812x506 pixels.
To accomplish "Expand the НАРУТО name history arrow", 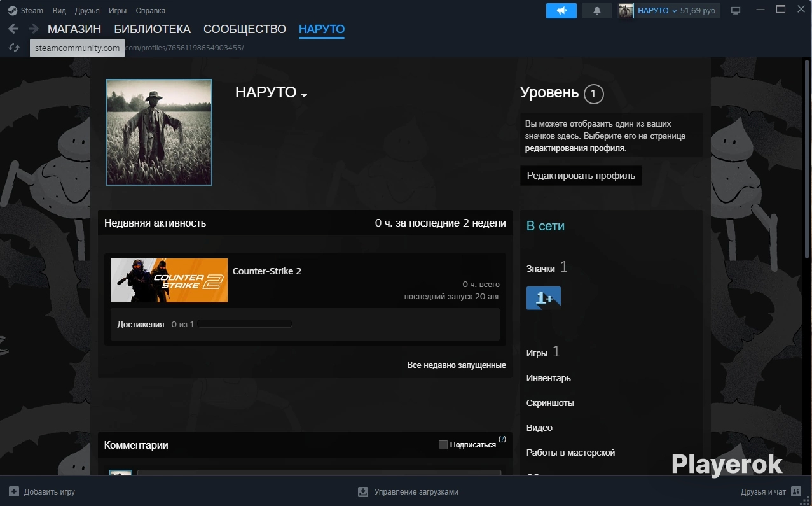I will tap(305, 95).
